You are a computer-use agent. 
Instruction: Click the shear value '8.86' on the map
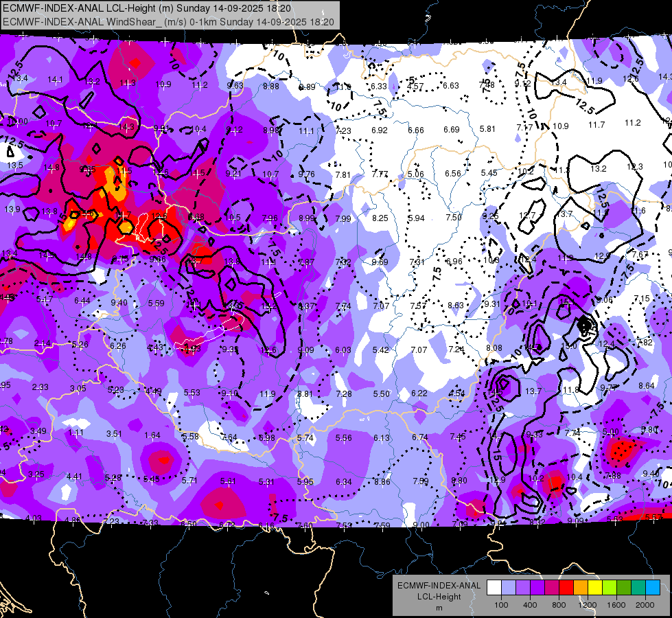tap(382, 482)
